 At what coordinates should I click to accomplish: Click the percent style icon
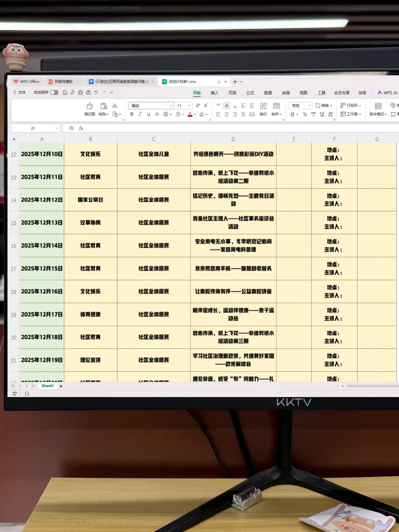(x=305, y=115)
